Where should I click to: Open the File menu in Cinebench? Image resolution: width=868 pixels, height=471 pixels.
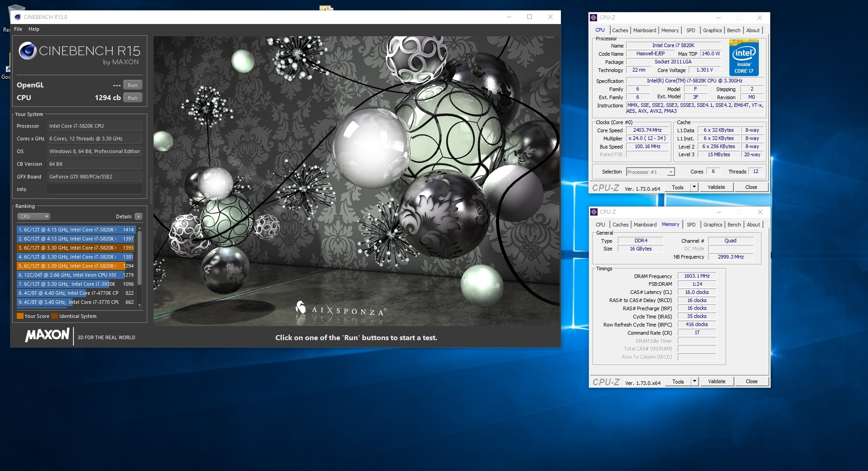pyautogui.click(x=18, y=29)
